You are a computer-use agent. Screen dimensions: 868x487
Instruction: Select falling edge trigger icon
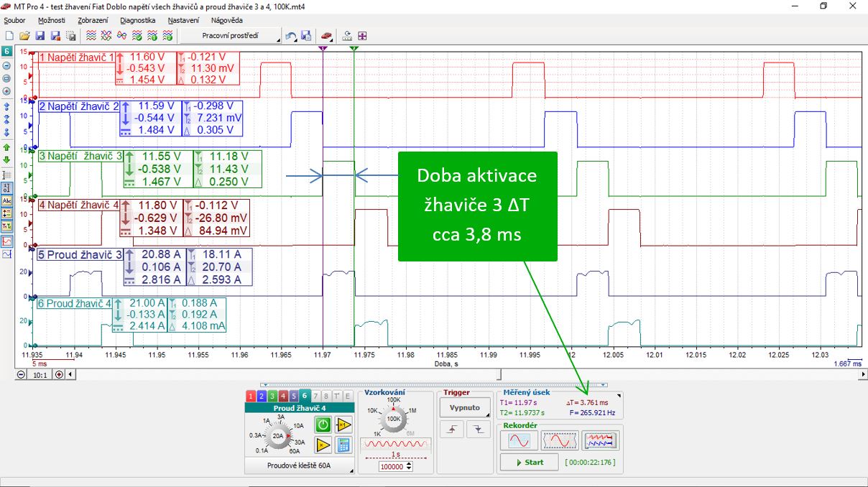pos(477,429)
